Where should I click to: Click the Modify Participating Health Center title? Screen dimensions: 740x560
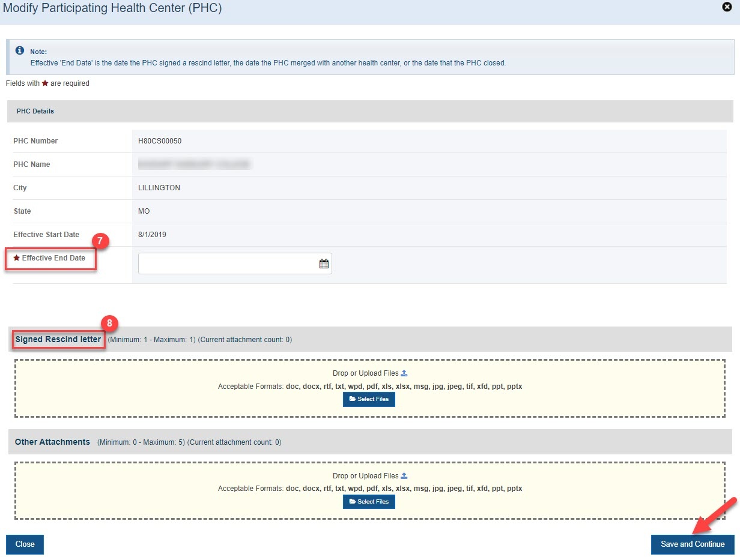(x=112, y=8)
